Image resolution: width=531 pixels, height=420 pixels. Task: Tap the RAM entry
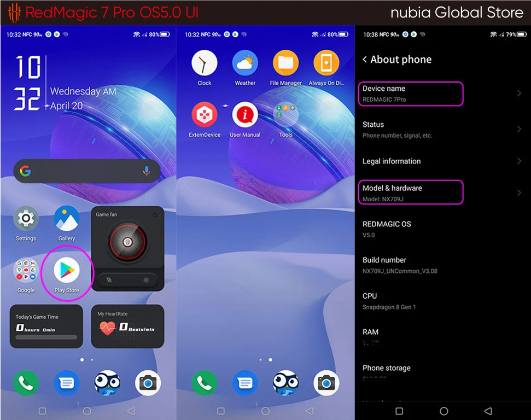(x=442, y=337)
